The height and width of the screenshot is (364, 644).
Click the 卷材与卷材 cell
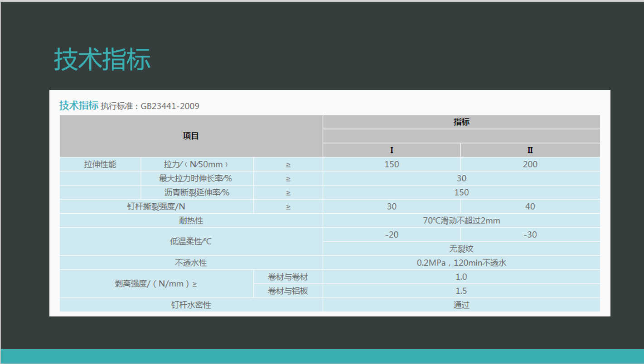click(x=288, y=277)
